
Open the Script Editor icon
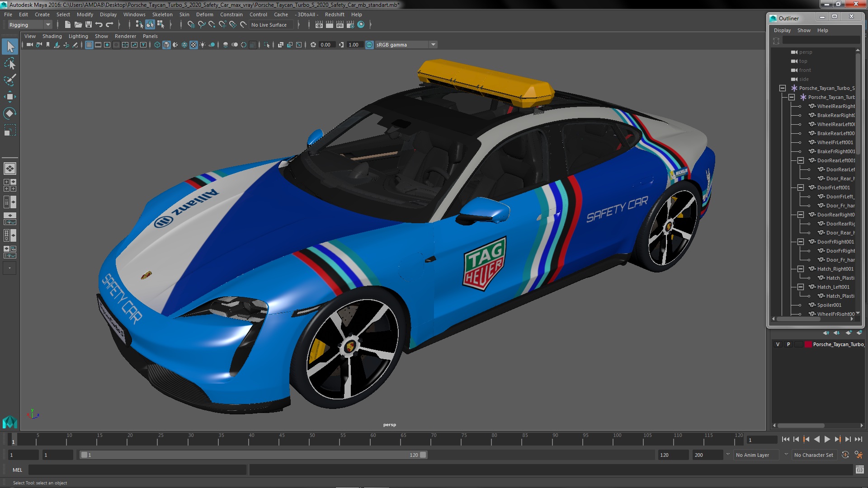point(859,470)
